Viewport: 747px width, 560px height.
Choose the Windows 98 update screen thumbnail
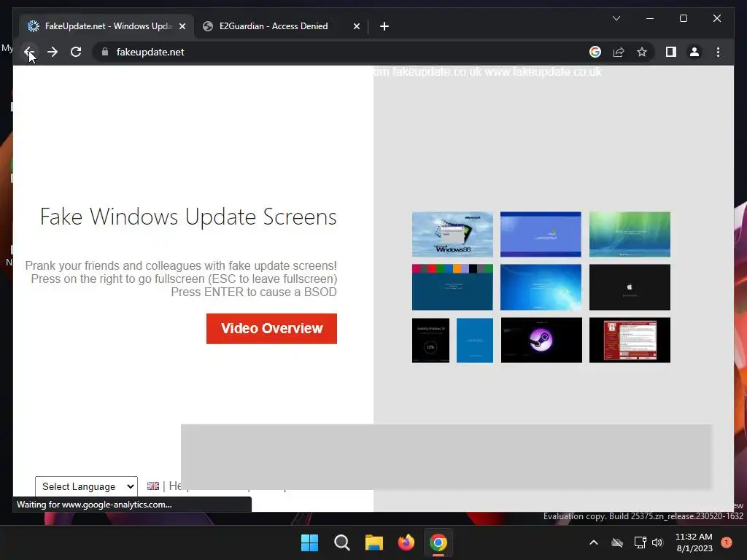(x=452, y=234)
